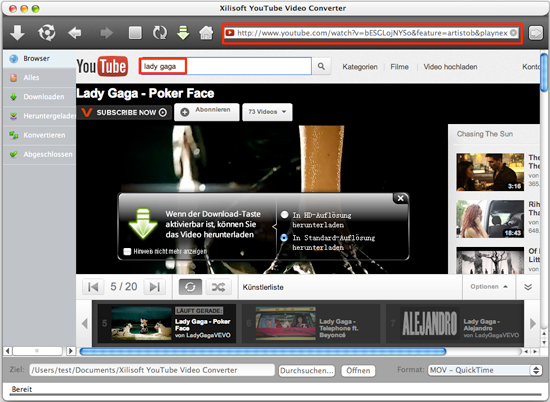The height and width of the screenshot is (402, 550).
Task: Collapse playlist bar with double chevron
Action: point(528,287)
